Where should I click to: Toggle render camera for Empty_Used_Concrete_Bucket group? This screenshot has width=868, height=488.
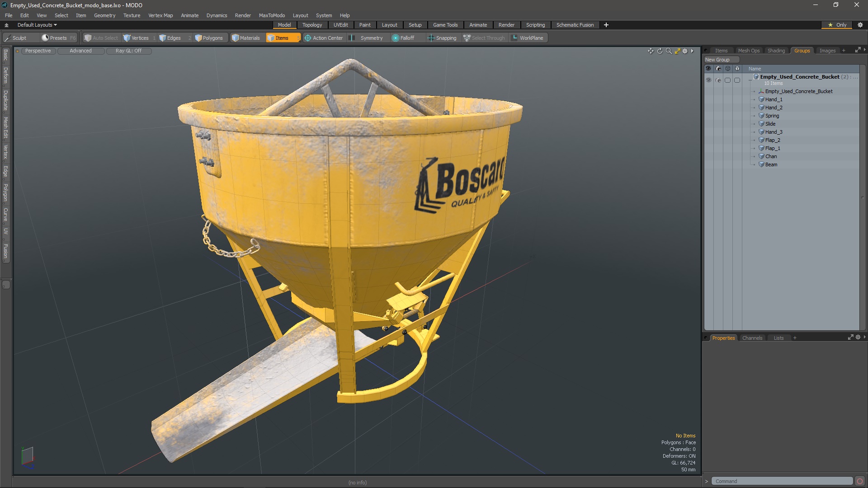coord(718,80)
